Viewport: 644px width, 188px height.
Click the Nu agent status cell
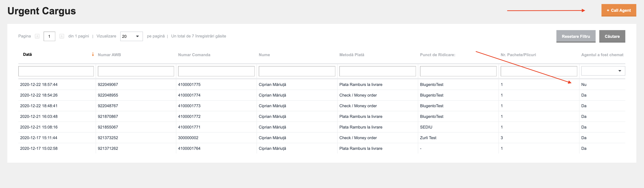(x=584, y=85)
